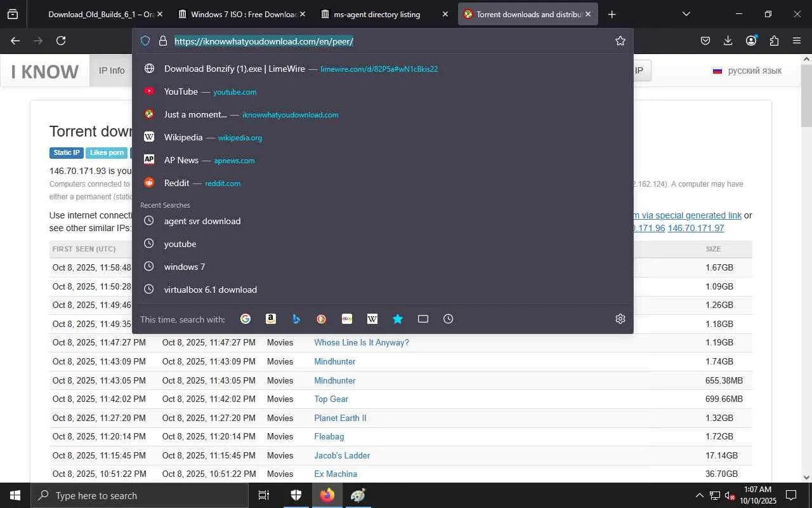Save the page to Pocket
Image resolution: width=812 pixels, height=508 pixels.
tap(705, 41)
